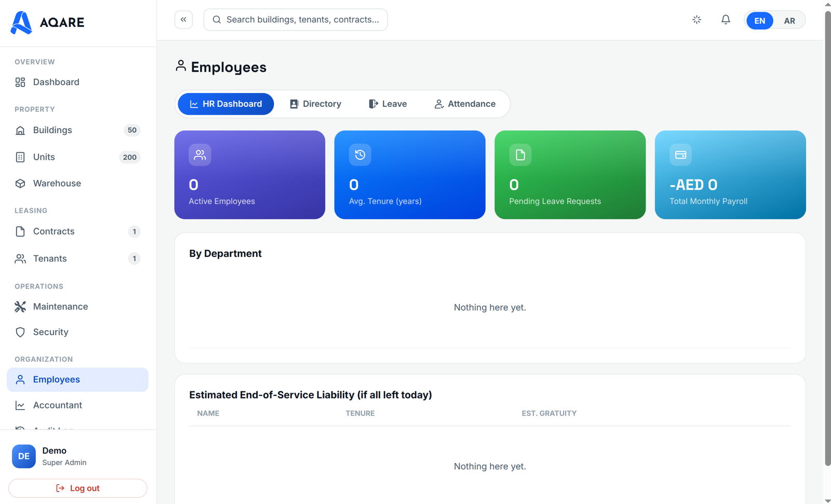831x504 pixels.
Task: Click the Units grid icon
Action: point(20,157)
